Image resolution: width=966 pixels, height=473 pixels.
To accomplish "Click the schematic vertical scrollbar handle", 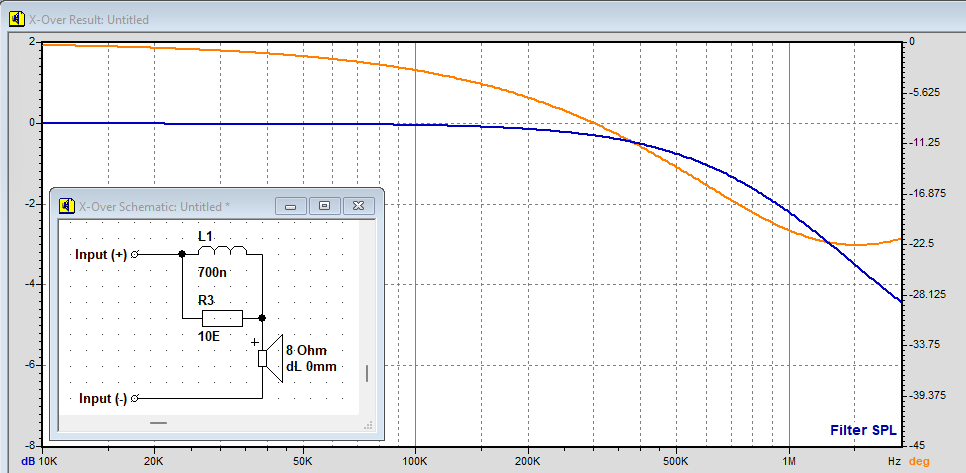I will click(367, 373).
